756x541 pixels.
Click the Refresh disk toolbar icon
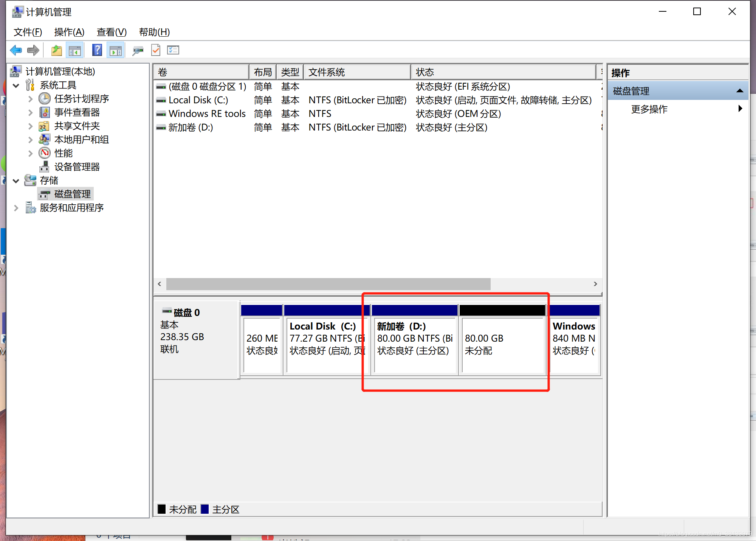click(x=138, y=50)
